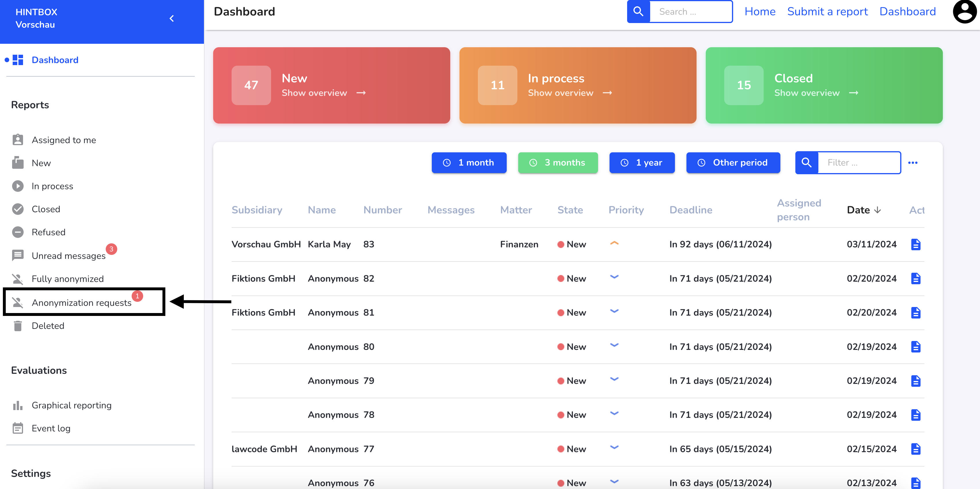980x489 pixels.
Task: Click low priority chevron for report 80
Action: click(614, 345)
